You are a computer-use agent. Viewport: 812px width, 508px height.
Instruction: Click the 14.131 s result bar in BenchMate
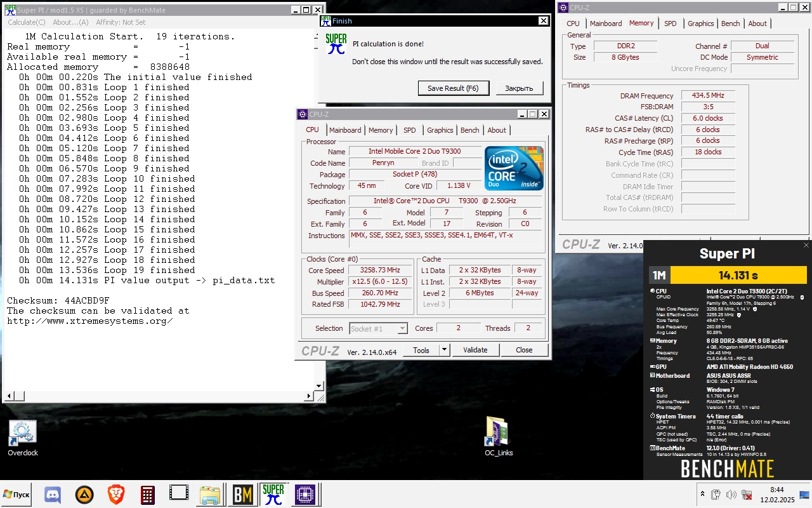(738, 275)
